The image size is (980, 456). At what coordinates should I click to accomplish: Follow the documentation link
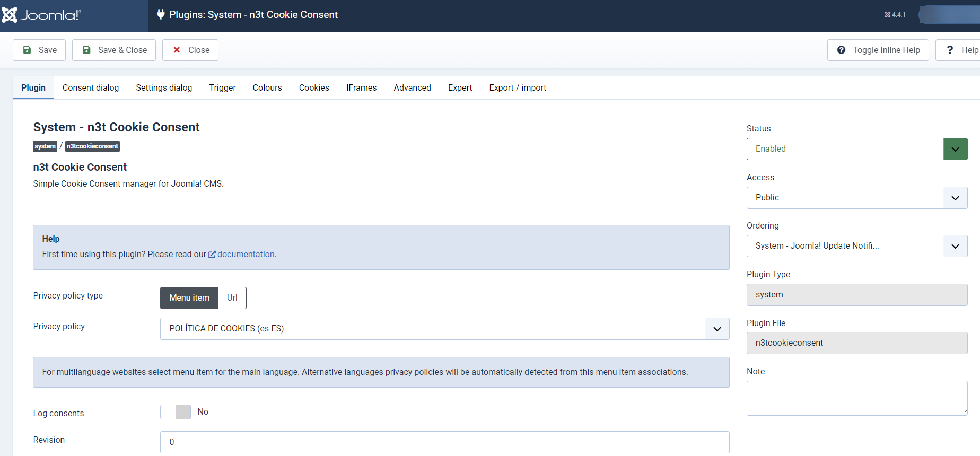[x=246, y=255]
